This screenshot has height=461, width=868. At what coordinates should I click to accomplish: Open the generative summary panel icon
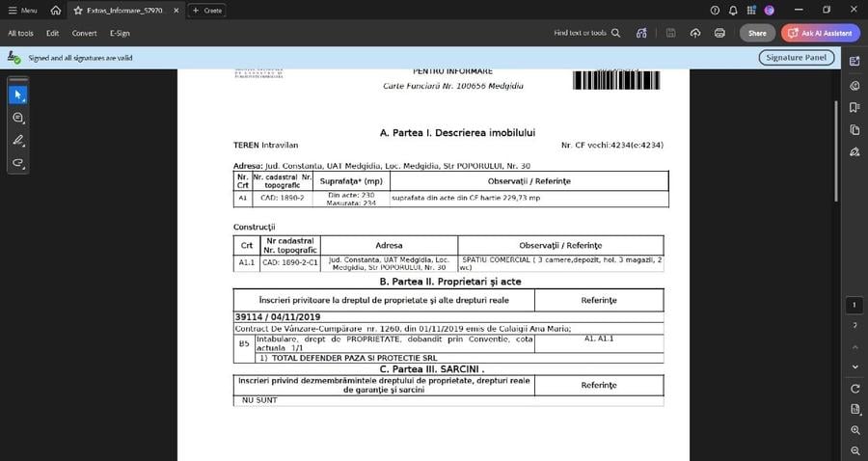pyautogui.click(x=854, y=62)
